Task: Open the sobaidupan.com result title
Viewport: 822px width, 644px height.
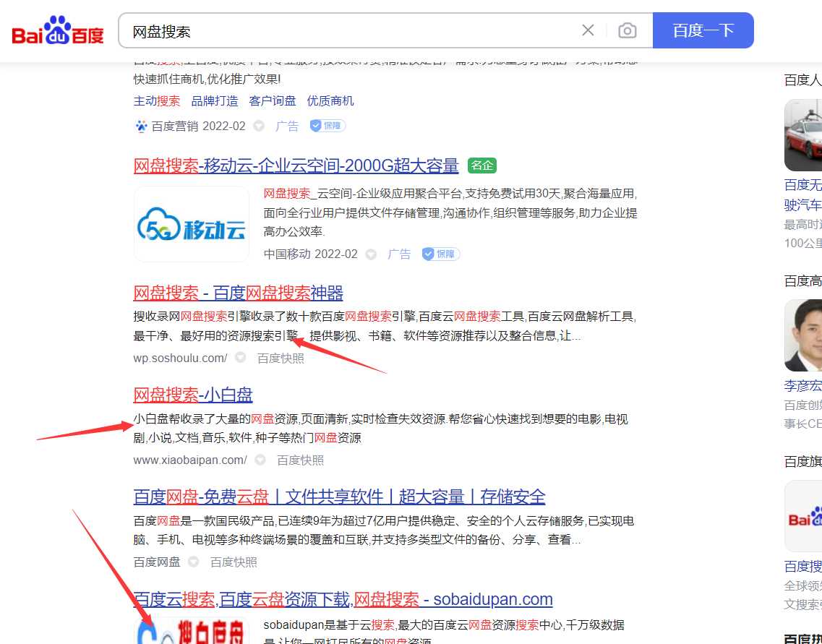Action: coord(343,598)
